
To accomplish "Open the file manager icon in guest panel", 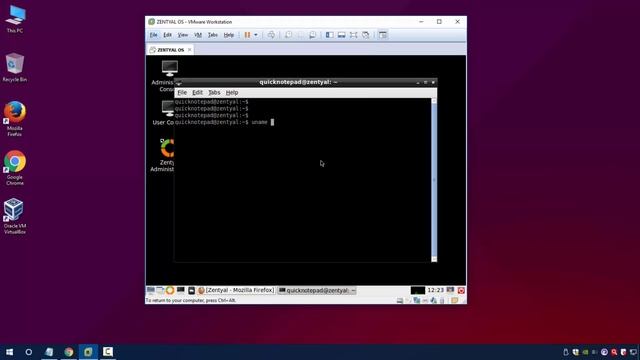I will pyautogui.click(x=160, y=290).
